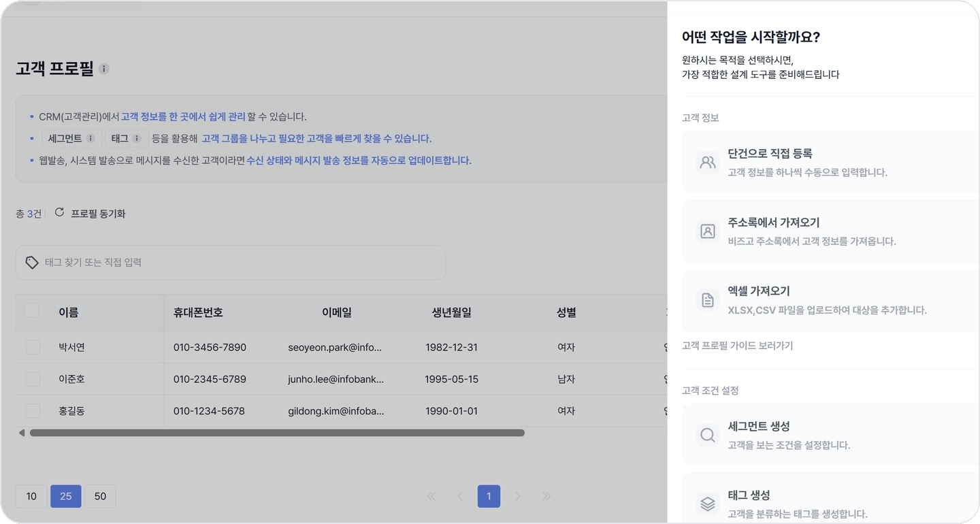Go to next page arrow
Viewport: 980px width, 524px height.
coord(518,496)
